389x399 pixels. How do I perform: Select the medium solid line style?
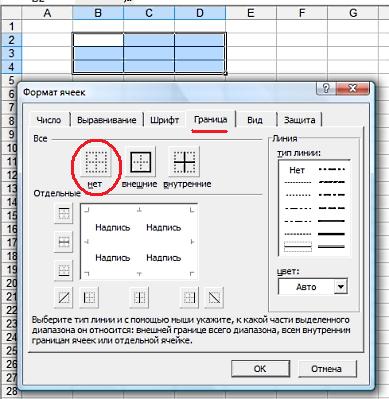(x=331, y=221)
